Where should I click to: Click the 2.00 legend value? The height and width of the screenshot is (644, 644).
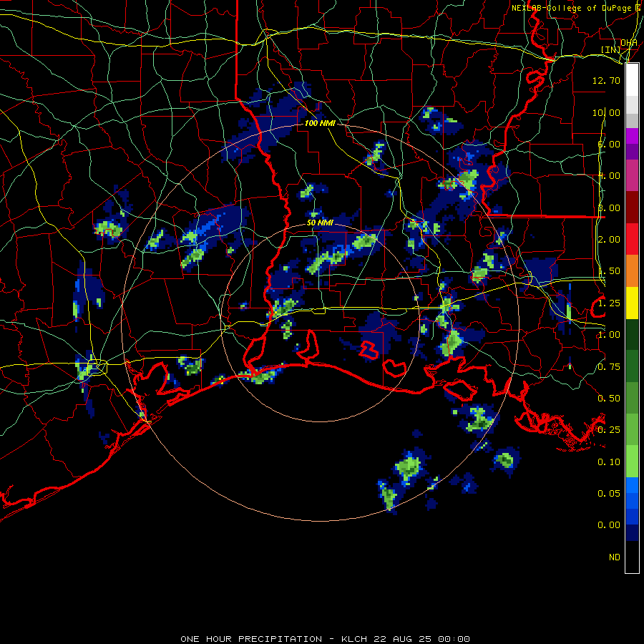(x=609, y=240)
